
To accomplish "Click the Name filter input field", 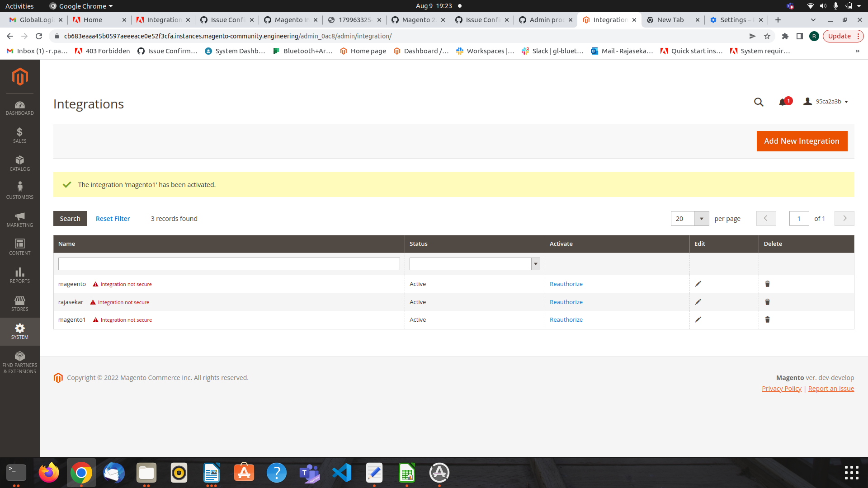I will tap(229, 263).
